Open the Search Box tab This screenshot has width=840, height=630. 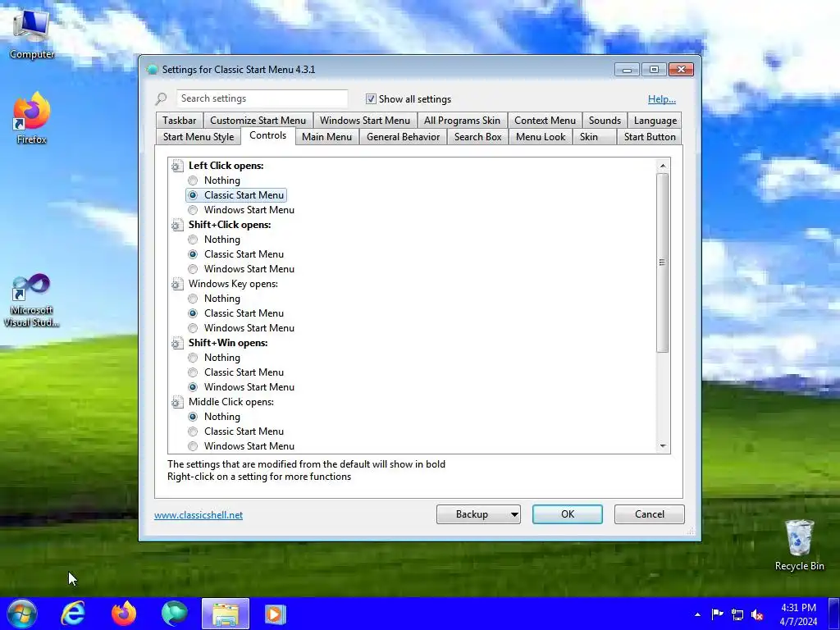point(478,137)
